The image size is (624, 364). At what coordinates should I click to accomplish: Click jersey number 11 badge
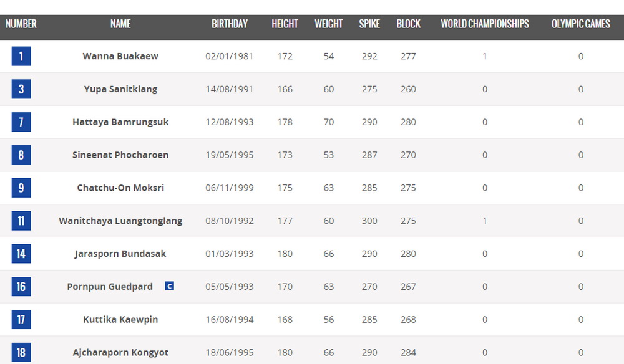[21, 221]
